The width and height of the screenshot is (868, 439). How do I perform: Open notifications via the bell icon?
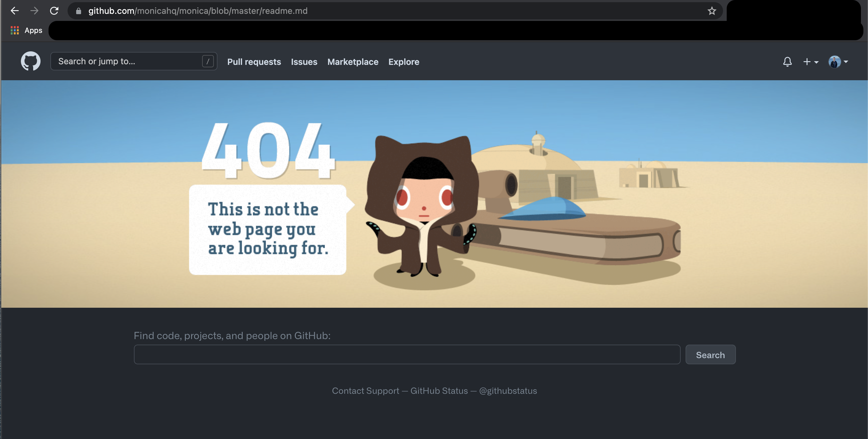pyautogui.click(x=788, y=62)
